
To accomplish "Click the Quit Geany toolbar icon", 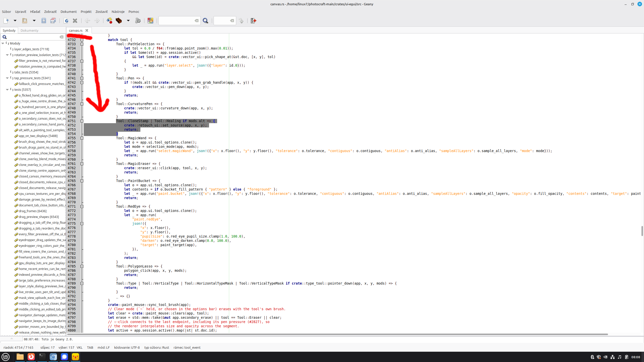I will (254, 21).
